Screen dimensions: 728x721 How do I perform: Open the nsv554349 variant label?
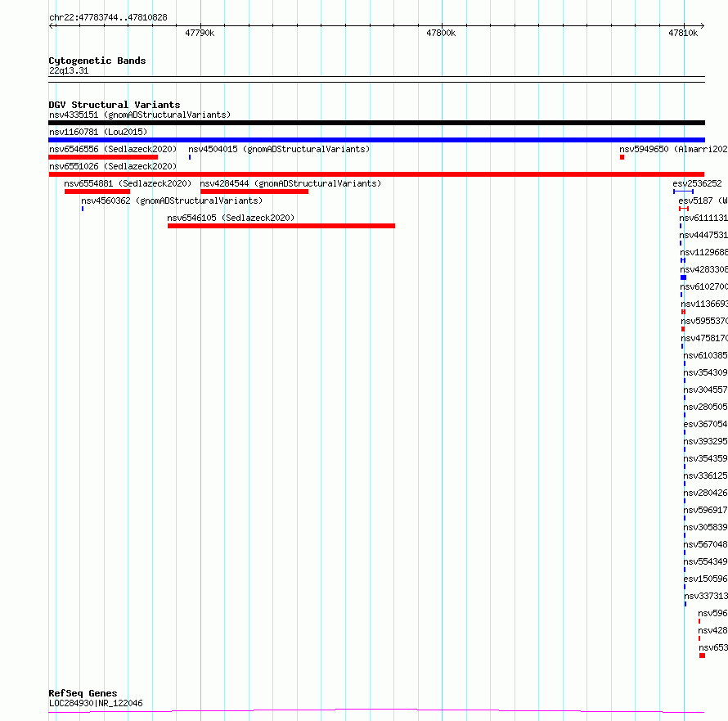click(x=706, y=561)
